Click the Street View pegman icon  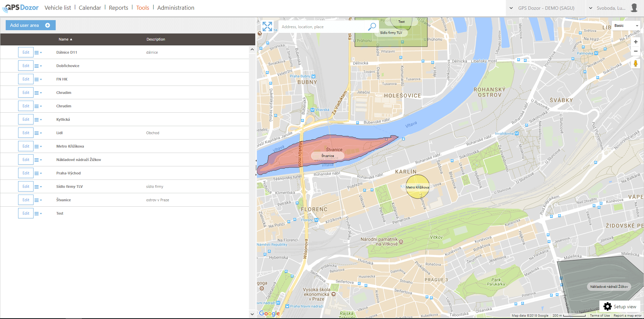(x=635, y=63)
